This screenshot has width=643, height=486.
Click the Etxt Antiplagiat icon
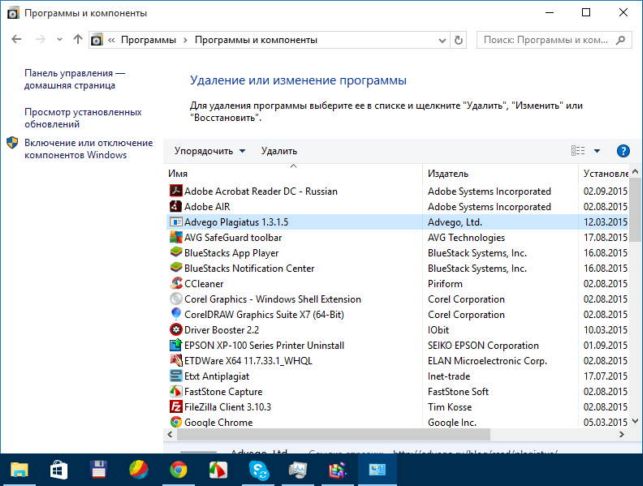click(x=176, y=376)
